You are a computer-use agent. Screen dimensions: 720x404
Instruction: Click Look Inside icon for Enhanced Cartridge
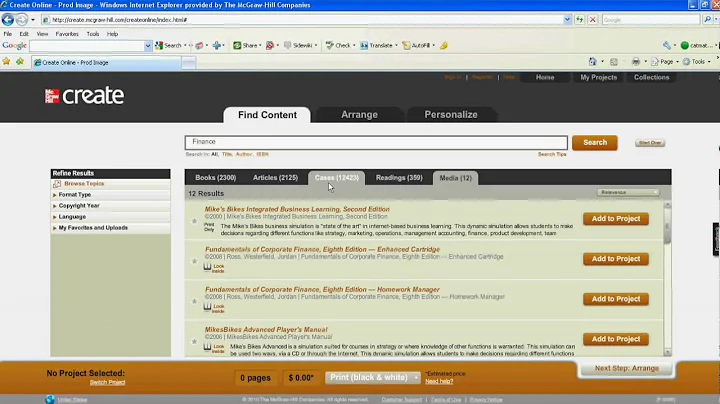tap(214, 268)
